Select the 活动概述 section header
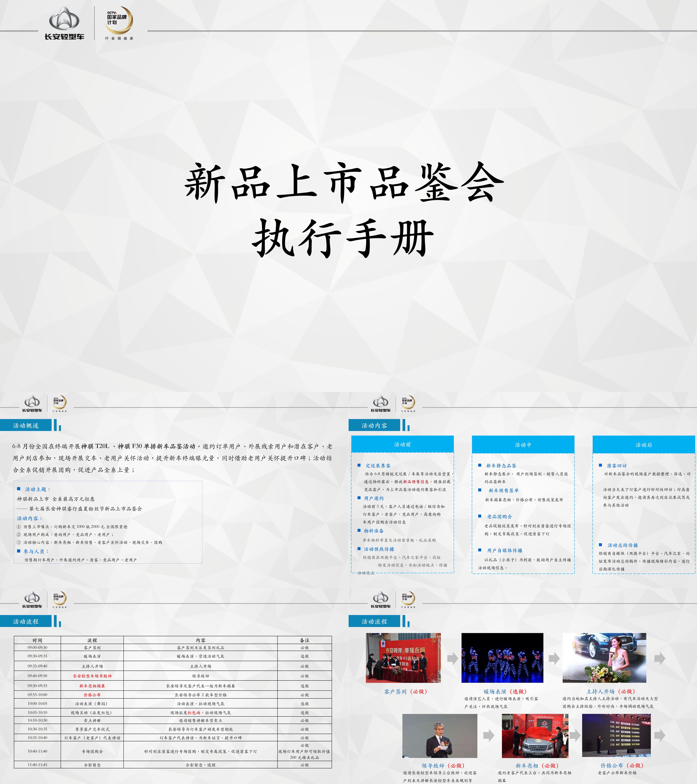Viewport: 697px width, 784px height. 26,425
